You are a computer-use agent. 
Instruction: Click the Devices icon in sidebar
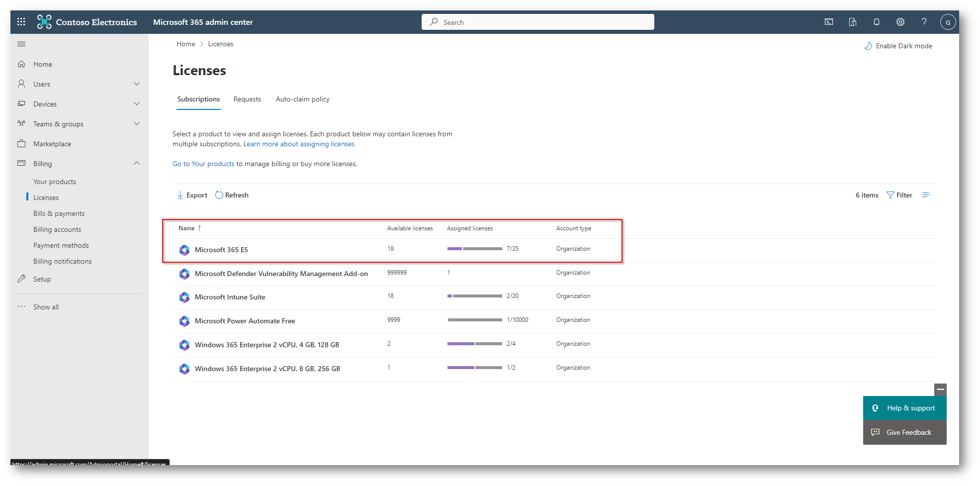[21, 103]
